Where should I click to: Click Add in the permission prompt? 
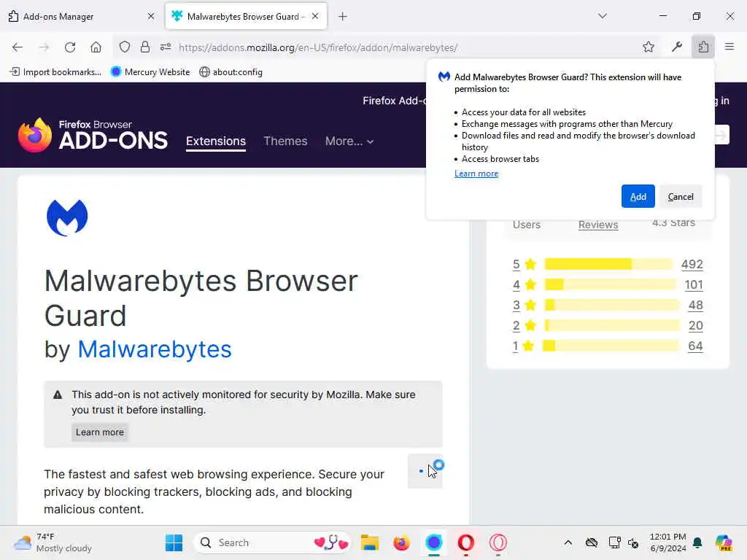click(638, 196)
